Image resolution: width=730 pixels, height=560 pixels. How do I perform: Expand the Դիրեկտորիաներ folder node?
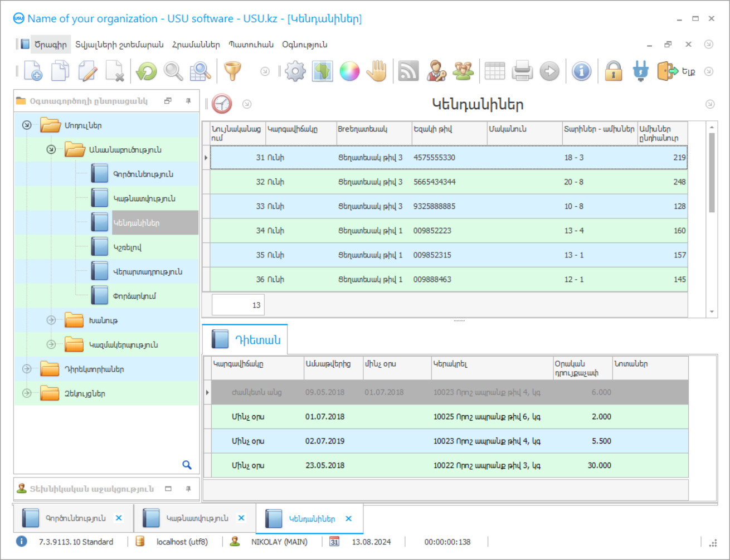tap(27, 369)
